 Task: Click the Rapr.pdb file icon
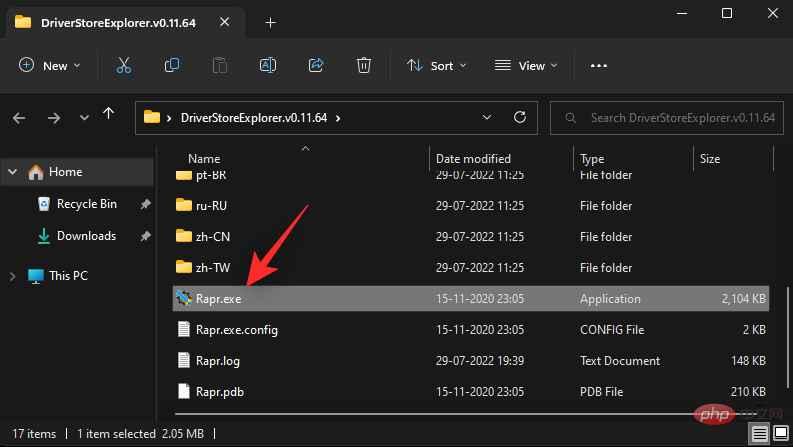pyautogui.click(x=184, y=391)
